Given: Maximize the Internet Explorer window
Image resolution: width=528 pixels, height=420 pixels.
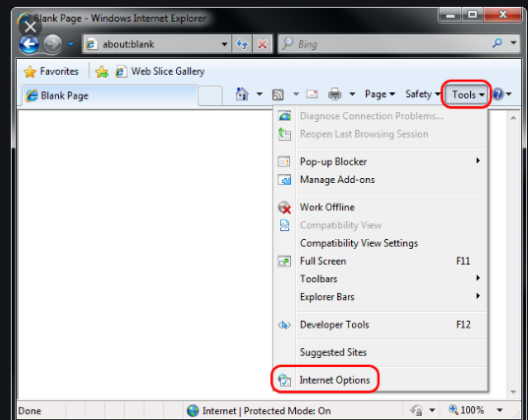Looking at the screenshot, I should point(472,15).
